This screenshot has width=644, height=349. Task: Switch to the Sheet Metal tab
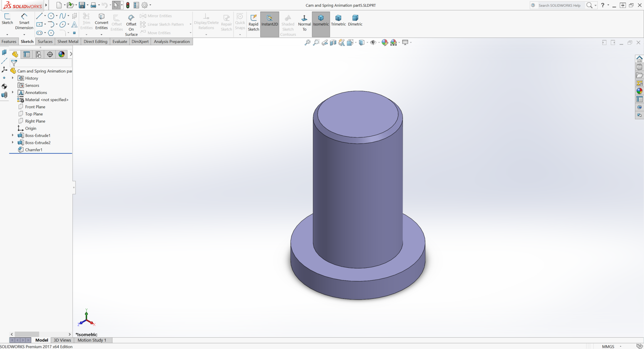pyautogui.click(x=68, y=42)
